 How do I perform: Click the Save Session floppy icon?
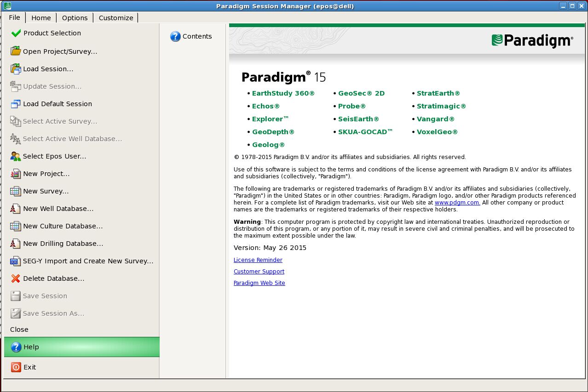coord(16,296)
